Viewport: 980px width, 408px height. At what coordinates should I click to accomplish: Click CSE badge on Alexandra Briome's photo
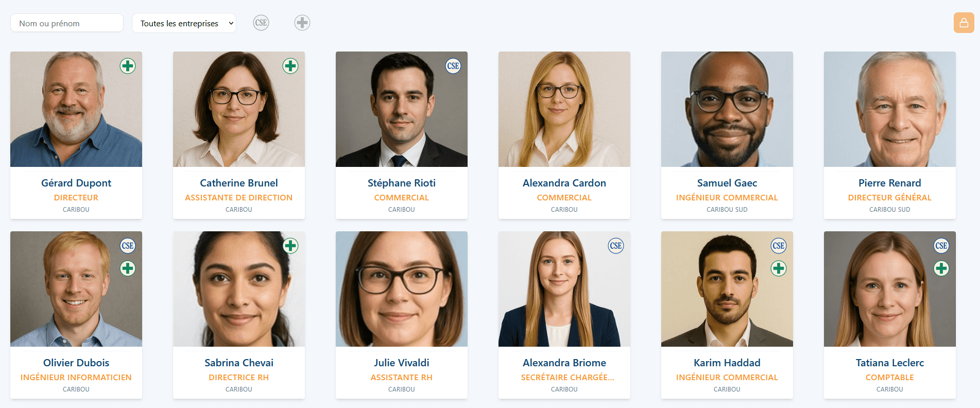coord(616,246)
